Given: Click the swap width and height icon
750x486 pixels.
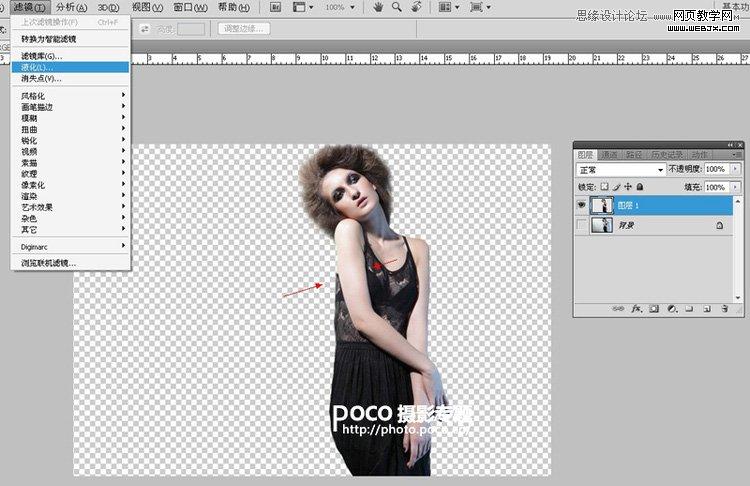Looking at the screenshot, I should (144, 29).
